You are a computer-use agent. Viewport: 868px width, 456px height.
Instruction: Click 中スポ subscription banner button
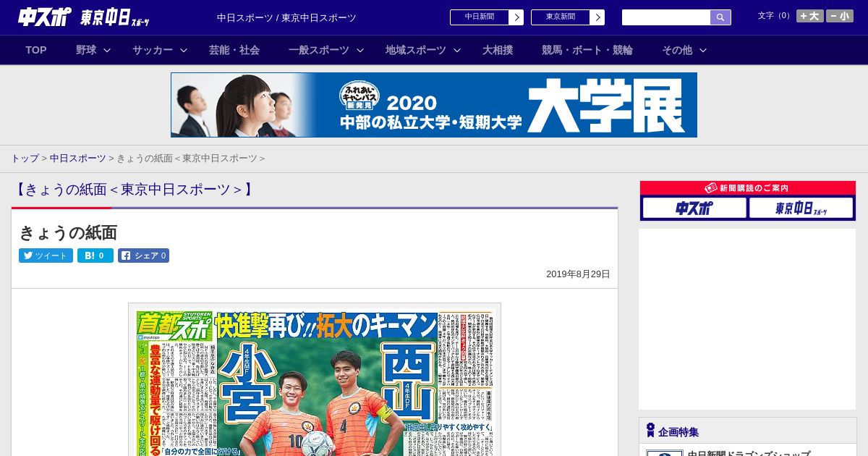[x=694, y=208]
